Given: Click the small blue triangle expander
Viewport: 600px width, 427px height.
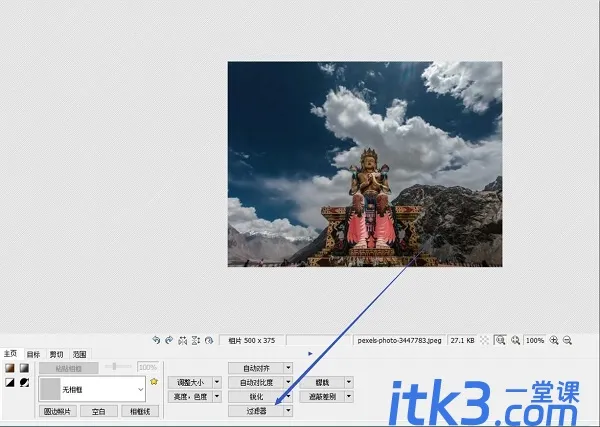Looking at the screenshot, I should tap(310, 354).
